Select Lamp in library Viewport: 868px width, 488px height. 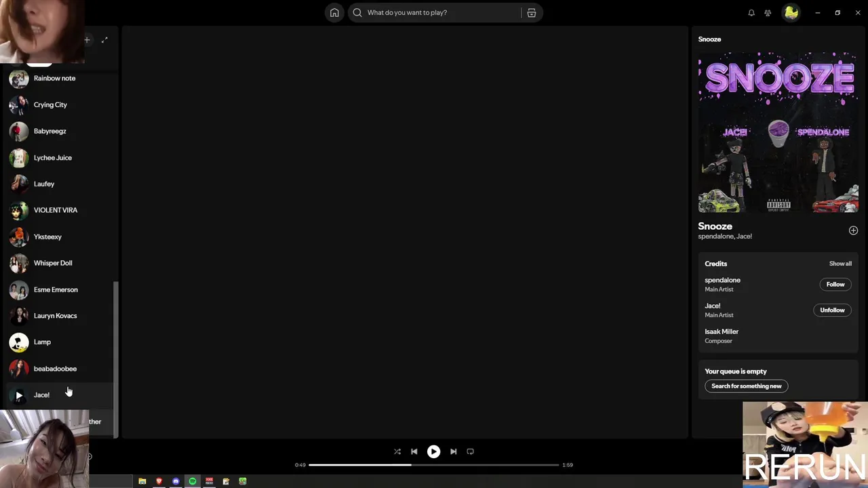coord(60,342)
